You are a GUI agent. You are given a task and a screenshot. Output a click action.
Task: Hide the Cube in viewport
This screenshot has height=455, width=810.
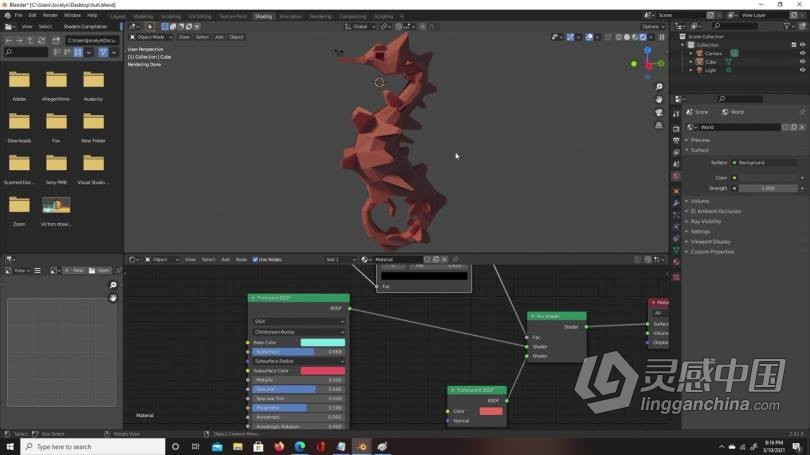(802, 61)
